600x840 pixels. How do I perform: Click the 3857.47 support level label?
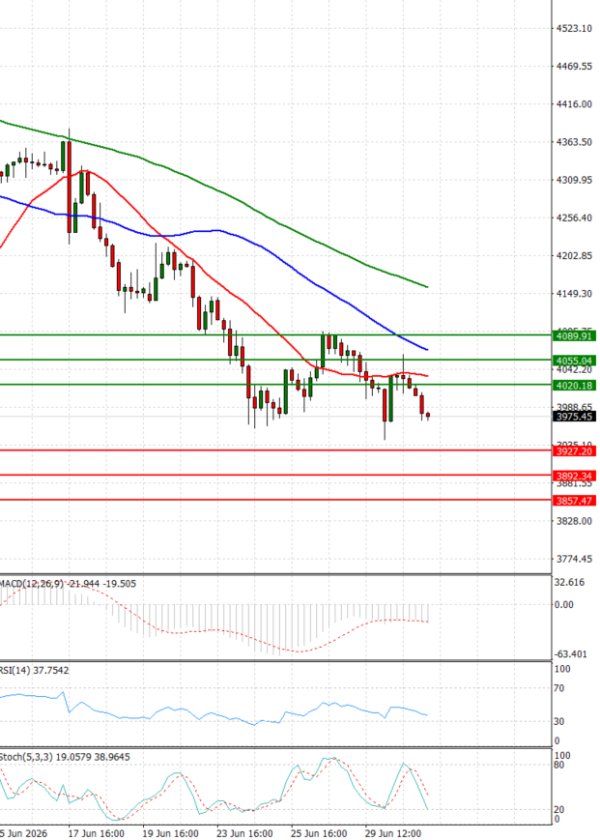tap(574, 501)
